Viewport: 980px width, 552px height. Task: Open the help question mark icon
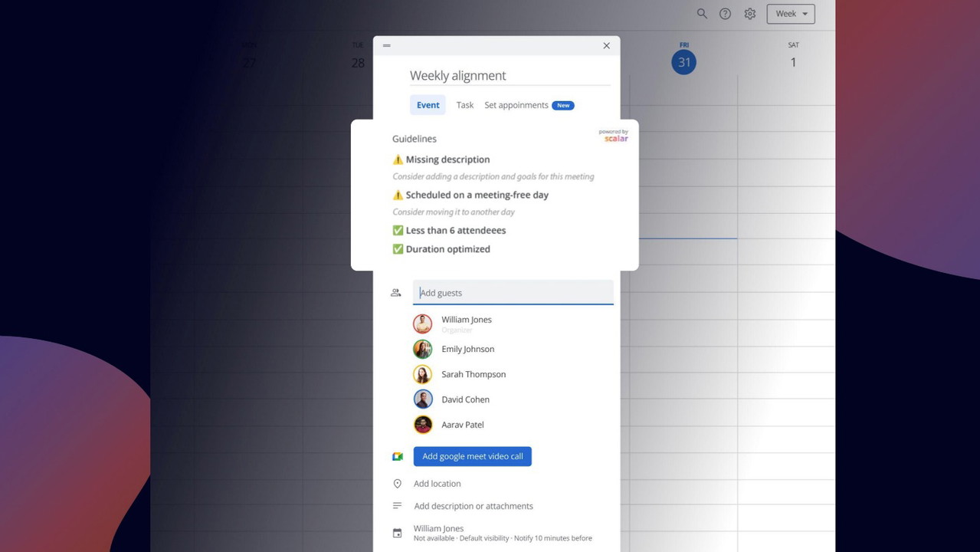point(725,14)
